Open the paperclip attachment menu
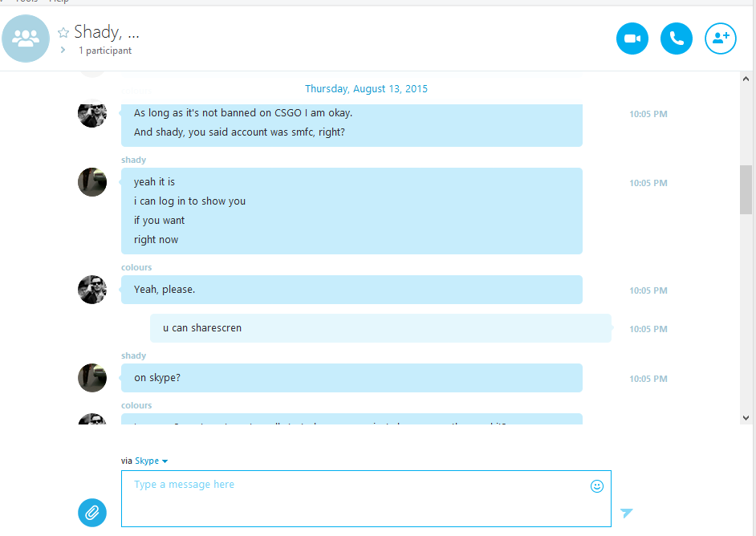Screen dimensions: 756x536 tap(92, 513)
